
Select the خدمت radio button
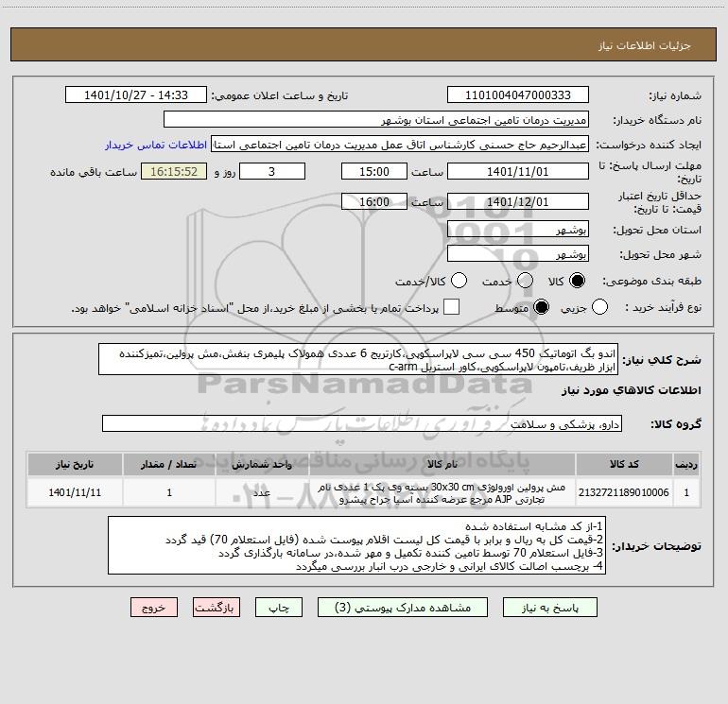[x=525, y=281]
